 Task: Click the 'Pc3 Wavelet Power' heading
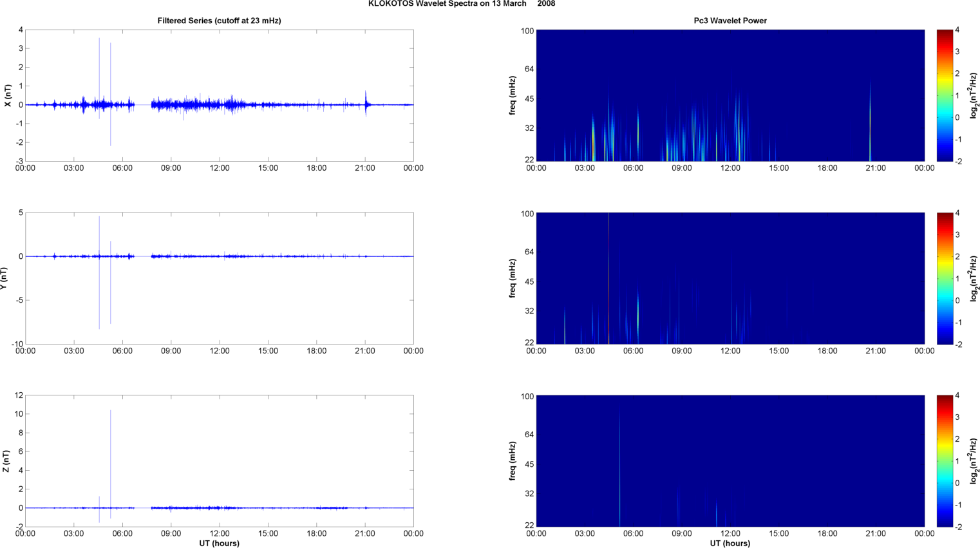point(730,21)
